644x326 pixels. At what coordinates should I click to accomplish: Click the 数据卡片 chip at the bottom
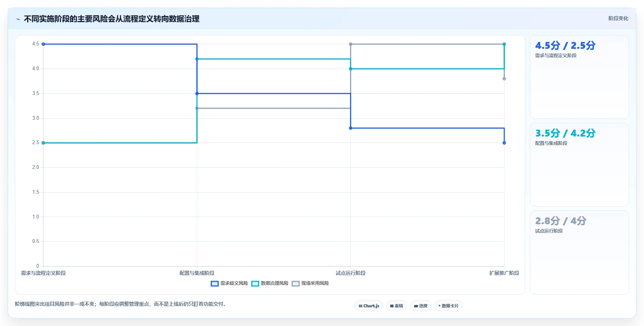point(448,306)
